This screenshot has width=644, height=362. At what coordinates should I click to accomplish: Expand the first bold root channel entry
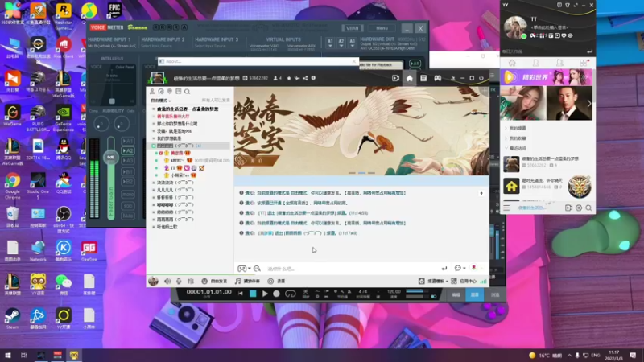[154, 109]
